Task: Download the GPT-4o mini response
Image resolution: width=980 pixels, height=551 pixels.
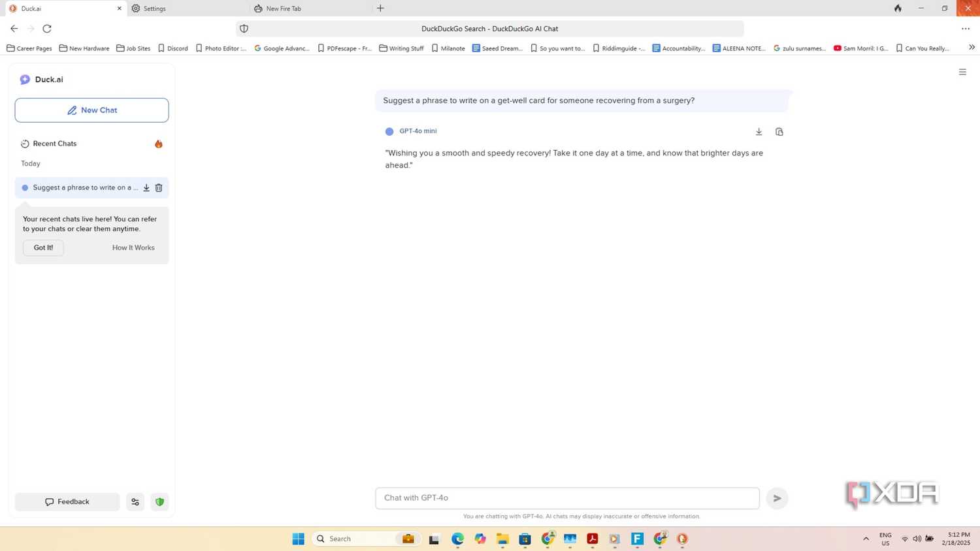Action: pyautogui.click(x=759, y=132)
